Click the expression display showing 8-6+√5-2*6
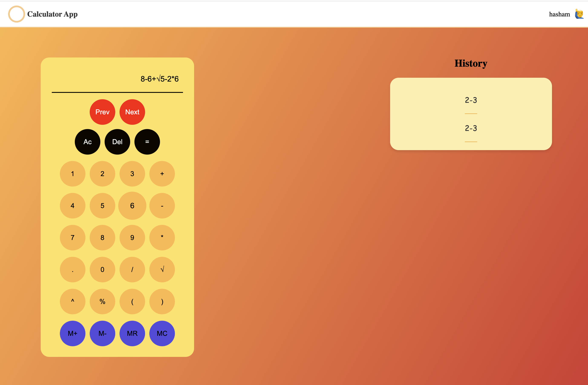The image size is (588, 385). (160, 79)
